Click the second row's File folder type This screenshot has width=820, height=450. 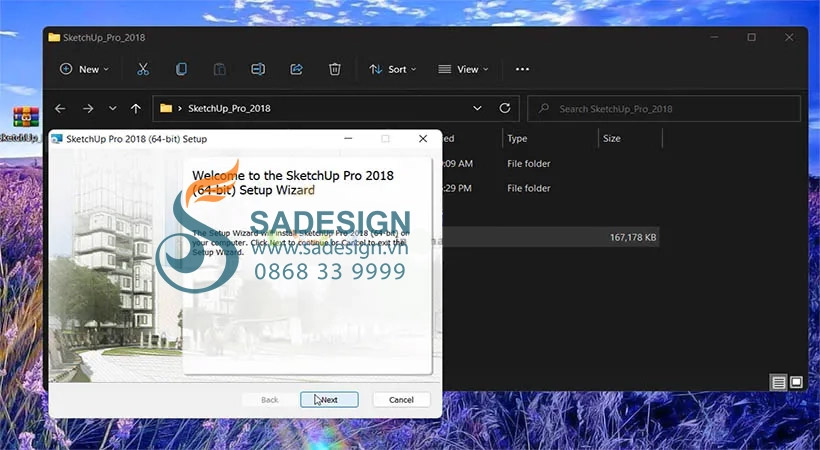pos(529,188)
